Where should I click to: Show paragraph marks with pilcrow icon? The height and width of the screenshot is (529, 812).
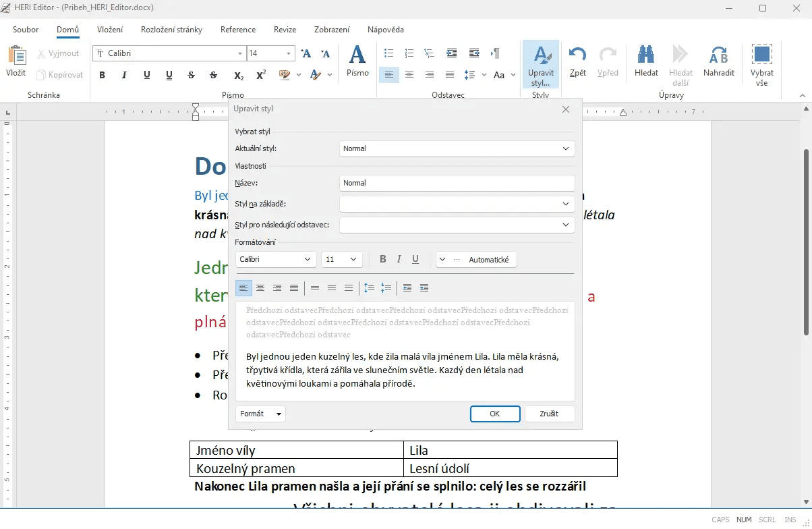point(496,53)
